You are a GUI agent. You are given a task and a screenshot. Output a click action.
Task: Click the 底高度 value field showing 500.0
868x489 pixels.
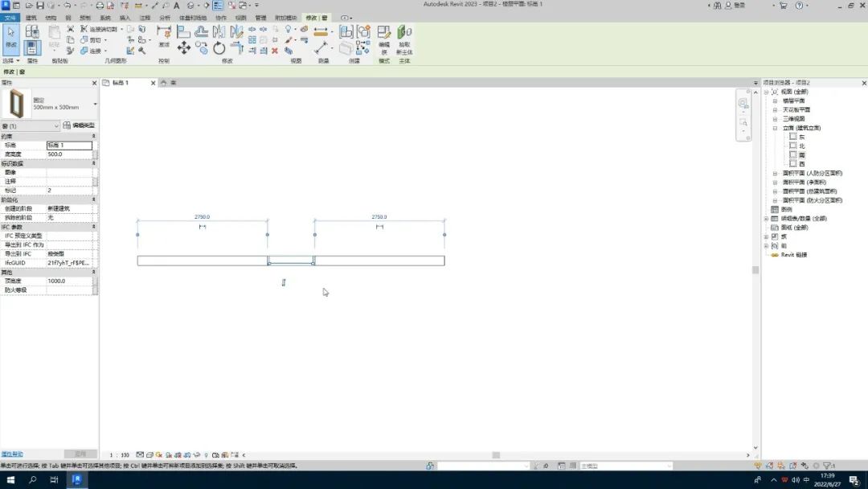click(x=68, y=154)
